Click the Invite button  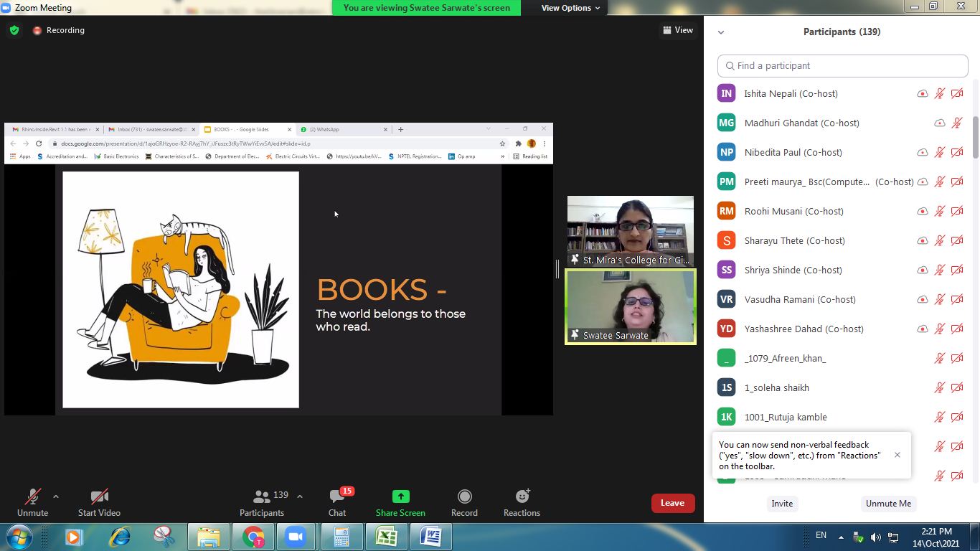click(x=782, y=504)
